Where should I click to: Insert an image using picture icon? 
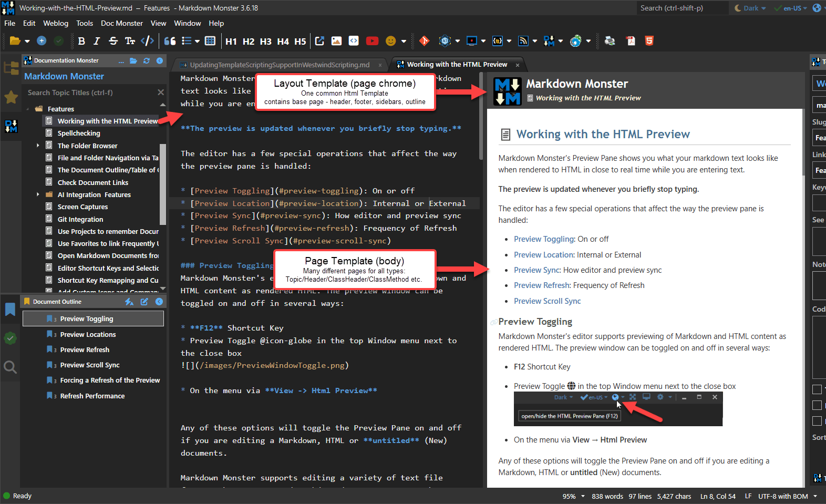[x=336, y=41]
